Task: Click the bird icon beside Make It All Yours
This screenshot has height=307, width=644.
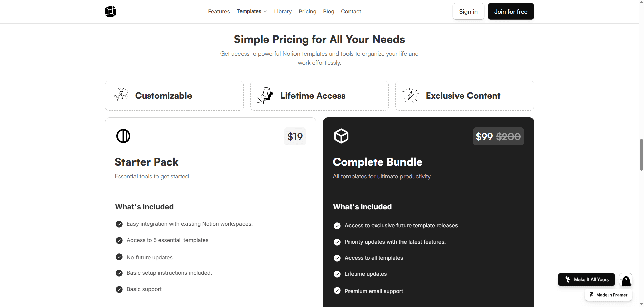Action: (626, 280)
